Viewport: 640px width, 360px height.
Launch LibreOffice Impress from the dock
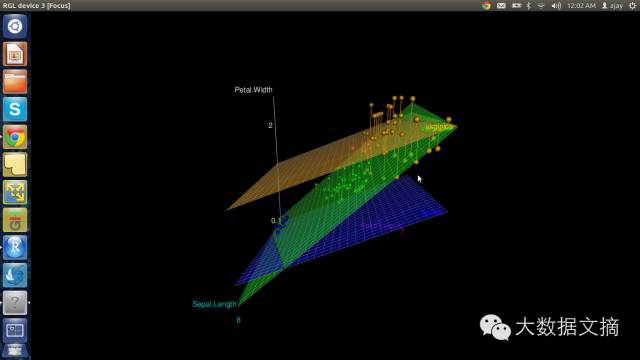point(15,54)
